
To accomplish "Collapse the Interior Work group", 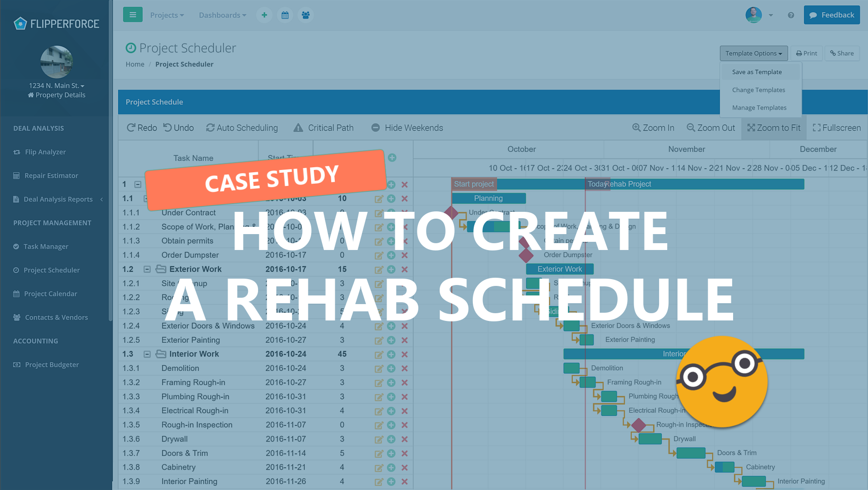I will tap(147, 354).
